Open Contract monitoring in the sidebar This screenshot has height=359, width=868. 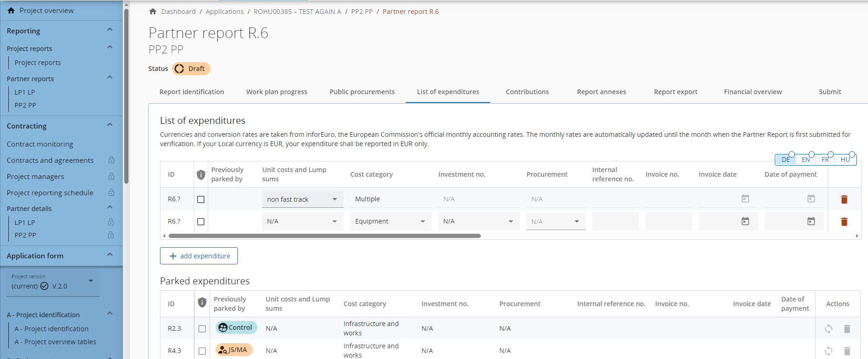40,144
